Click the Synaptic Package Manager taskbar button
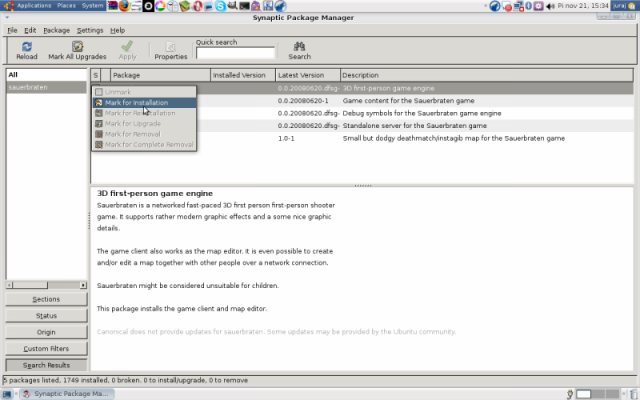Screen dimensions: 640x400 [x=67, y=394]
